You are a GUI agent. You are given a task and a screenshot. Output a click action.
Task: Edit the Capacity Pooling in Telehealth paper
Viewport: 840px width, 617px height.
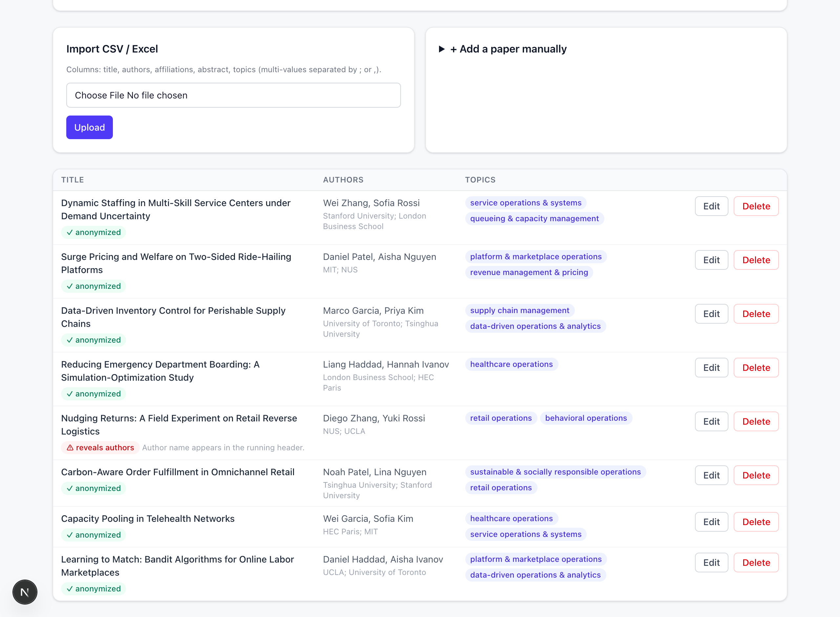click(x=711, y=522)
